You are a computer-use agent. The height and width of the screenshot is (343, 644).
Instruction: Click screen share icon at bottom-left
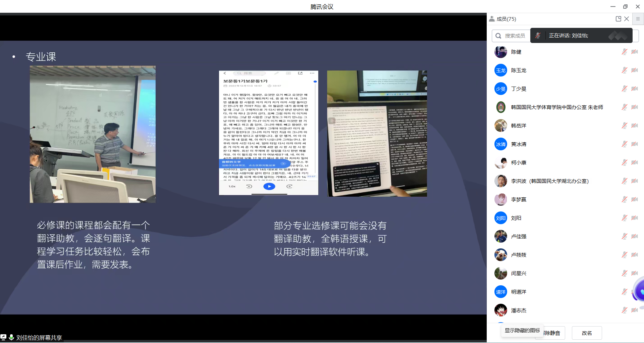pos(3,337)
